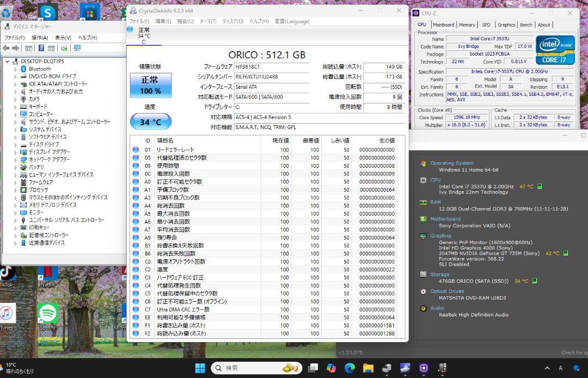Click the 検索 search box on the taskbar
Screen dimensions: 588x378
click(256, 368)
